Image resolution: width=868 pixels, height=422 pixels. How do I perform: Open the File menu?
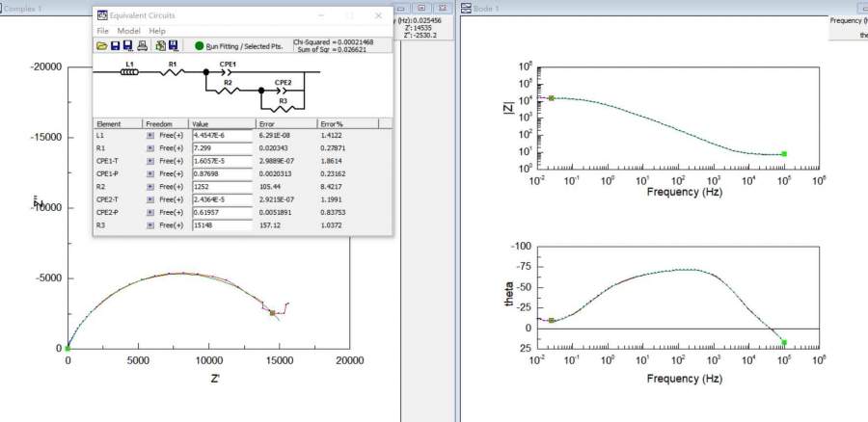pyautogui.click(x=102, y=31)
